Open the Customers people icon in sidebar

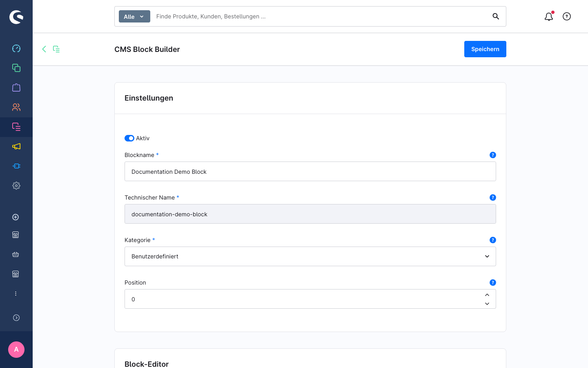[x=16, y=107]
